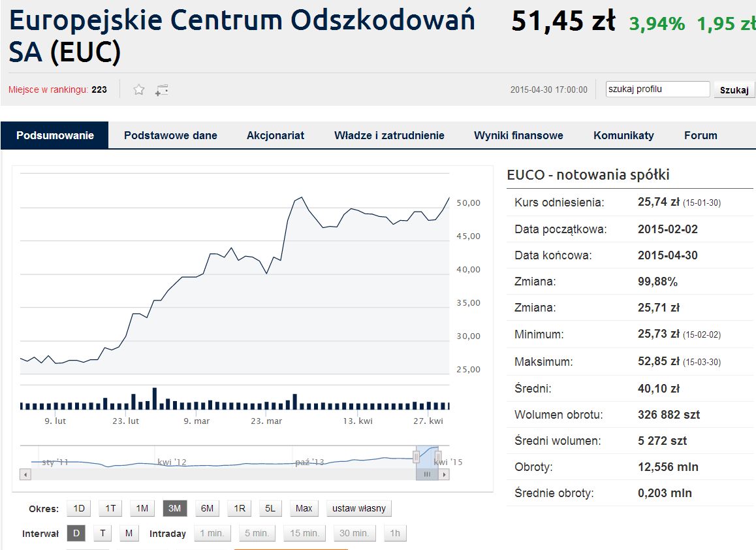Screen dimensions: 756x550
Task: Click the Wolumen obrotu label
Action: pos(558,415)
